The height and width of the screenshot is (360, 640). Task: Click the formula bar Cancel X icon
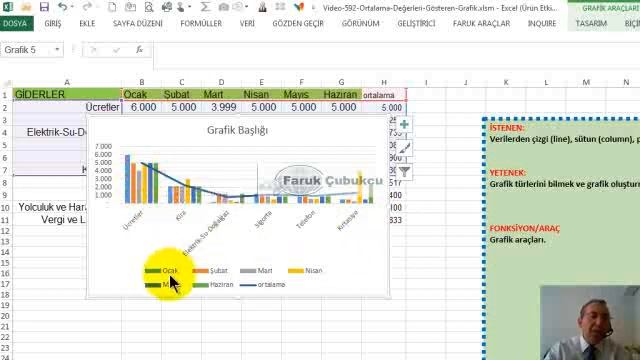click(x=93, y=50)
